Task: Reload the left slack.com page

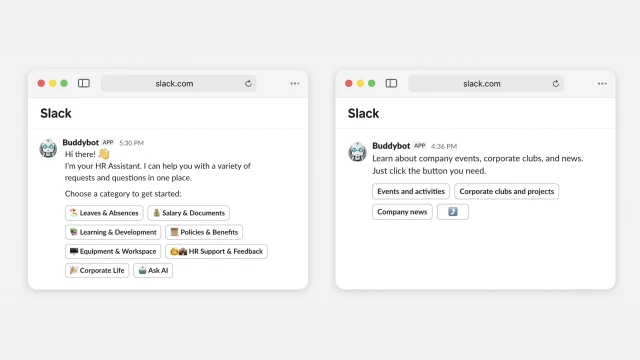Action: (x=248, y=84)
